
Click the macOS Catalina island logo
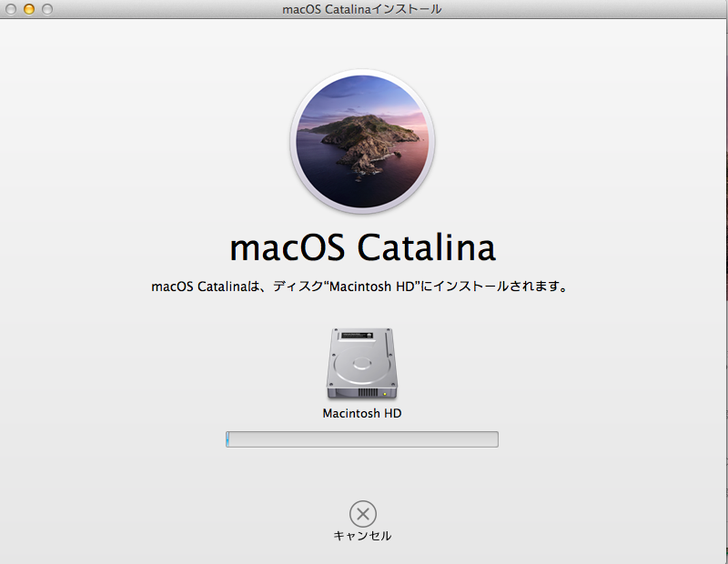(362, 142)
